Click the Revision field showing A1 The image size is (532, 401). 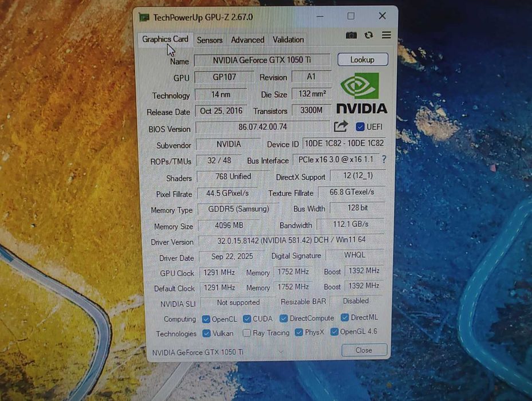click(x=311, y=77)
